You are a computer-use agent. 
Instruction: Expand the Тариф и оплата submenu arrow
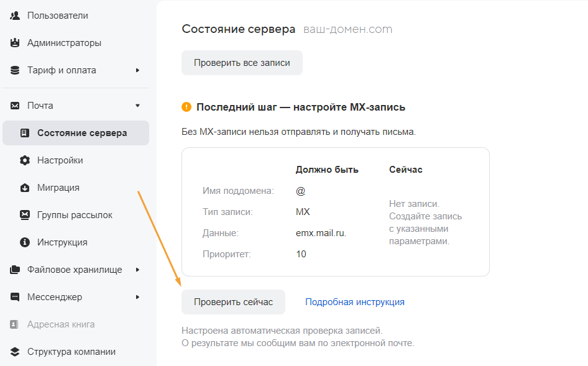click(x=137, y=70)
